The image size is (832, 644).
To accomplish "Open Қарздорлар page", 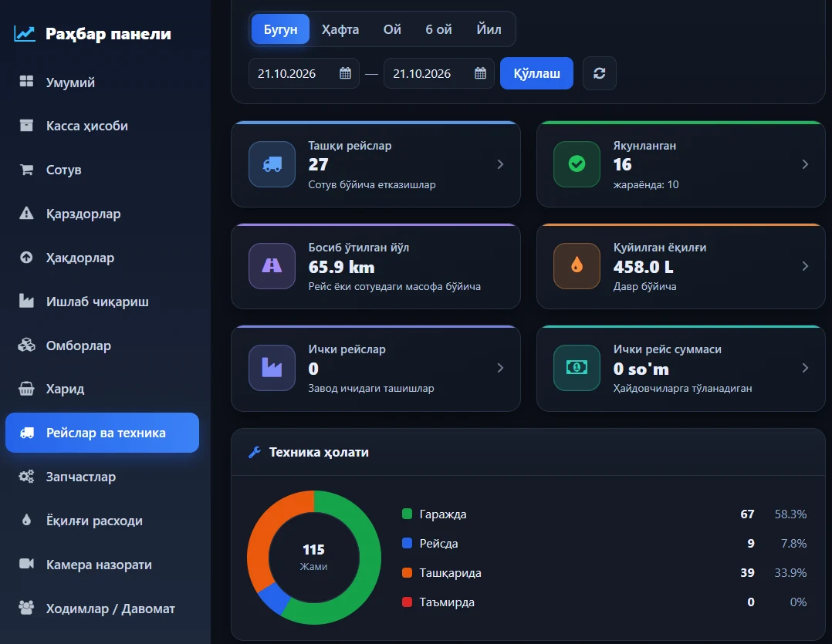I will coord(102,214).
